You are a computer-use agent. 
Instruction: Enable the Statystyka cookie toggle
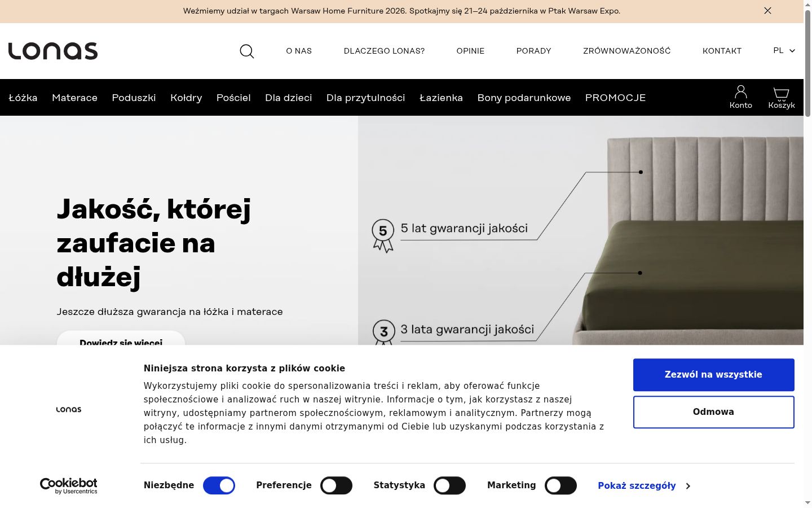click(x=449, y=485)
